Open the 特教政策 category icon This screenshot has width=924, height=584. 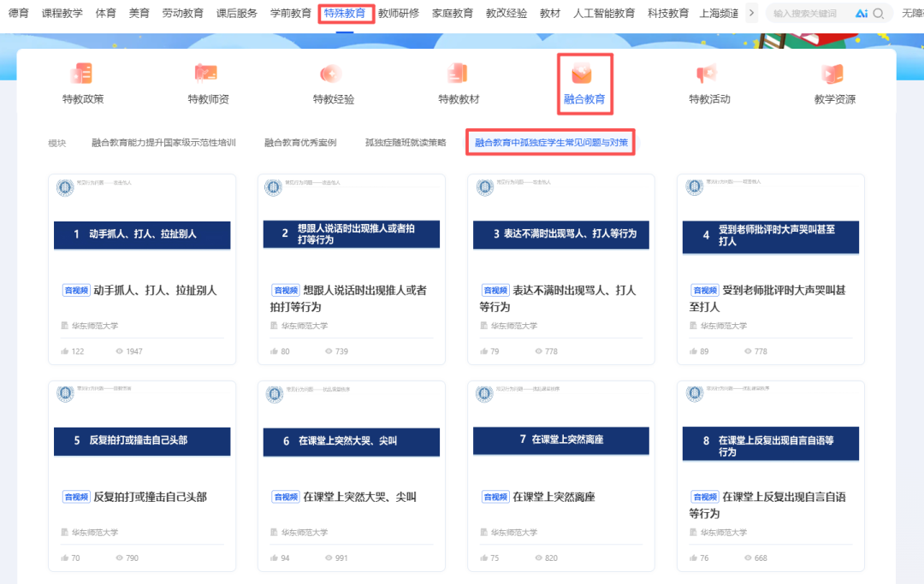point(81,74)
